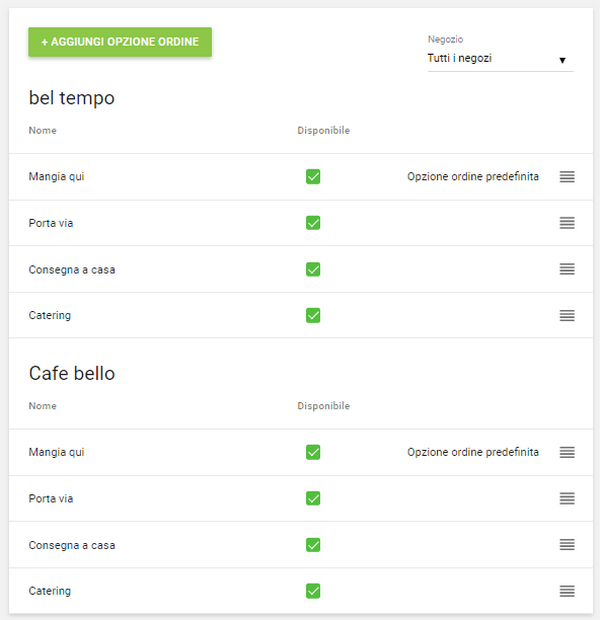Click drag handle for Mangia qui in Cafe bello
This screenshot has width=600, height=620.
pyautogui.click(x=567, y=452)
